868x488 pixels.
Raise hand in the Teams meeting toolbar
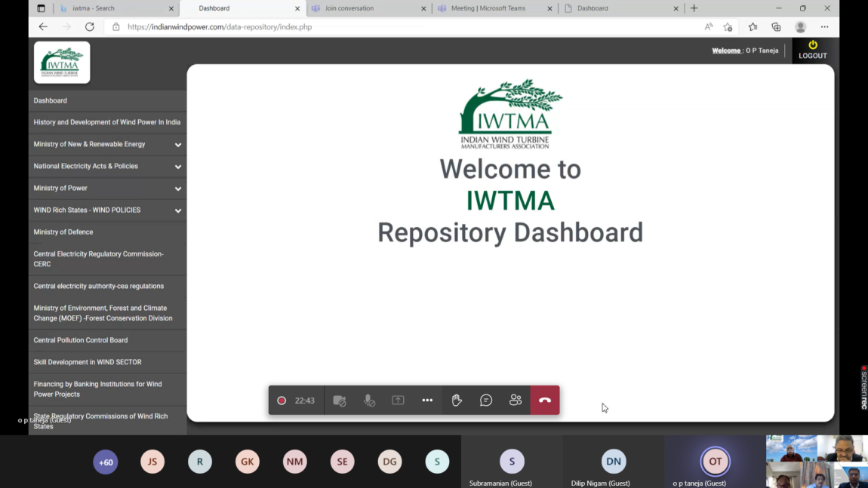457,401
